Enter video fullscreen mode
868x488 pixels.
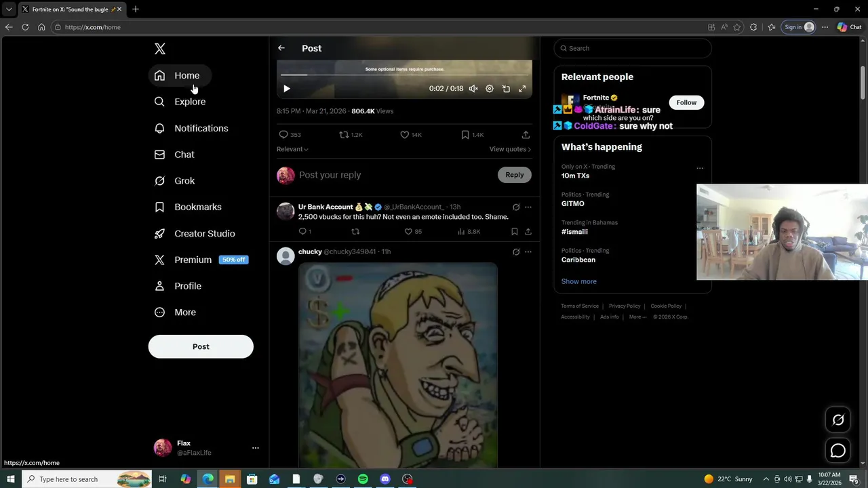click(522, 89)
